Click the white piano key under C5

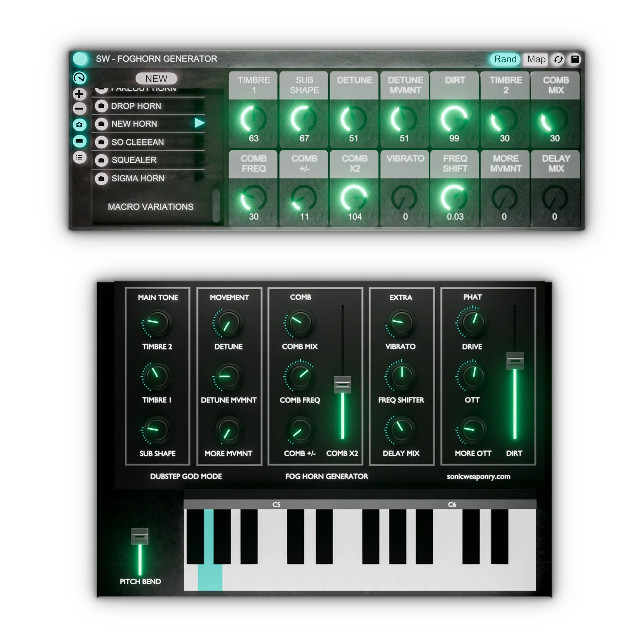point(276,578)
